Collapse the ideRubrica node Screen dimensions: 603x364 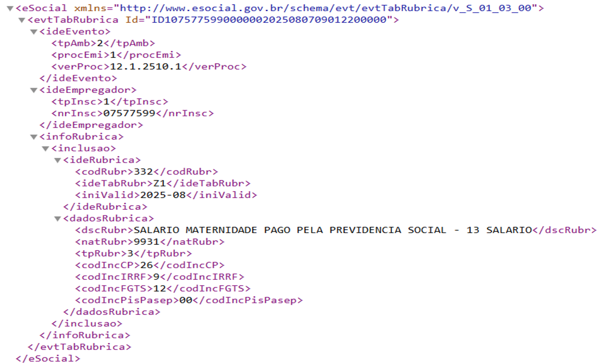tap(58, 160)
